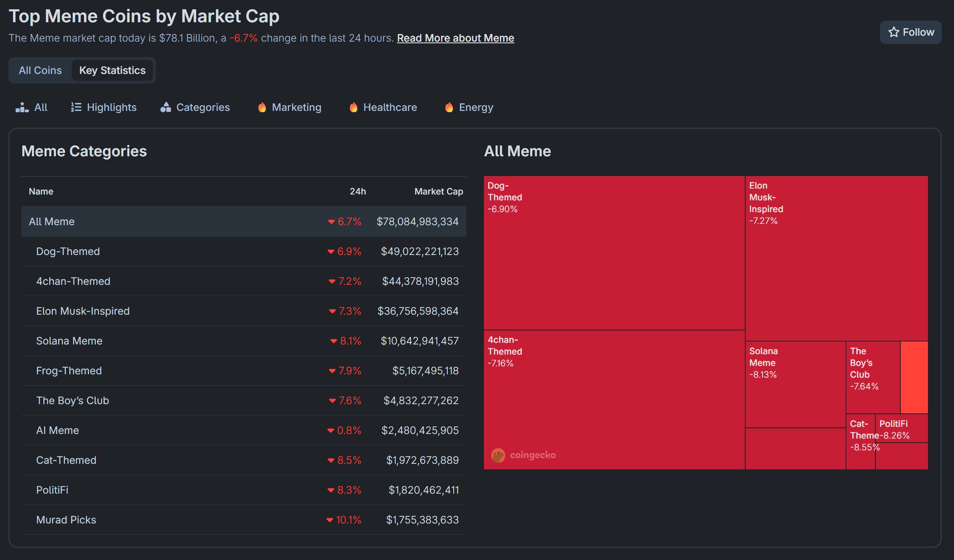
Task: Open the Read More about Meme link
Action: pyautogui.click(x=455, y=38)
